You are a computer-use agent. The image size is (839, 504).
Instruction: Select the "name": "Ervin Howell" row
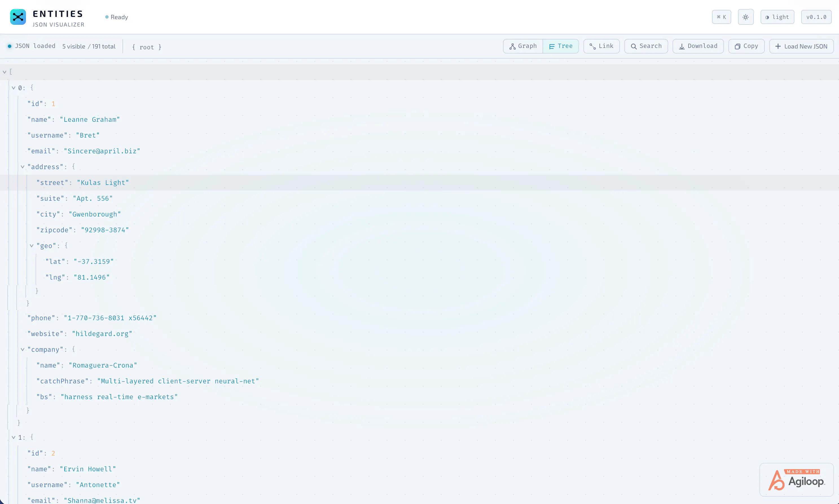[419, 469]
